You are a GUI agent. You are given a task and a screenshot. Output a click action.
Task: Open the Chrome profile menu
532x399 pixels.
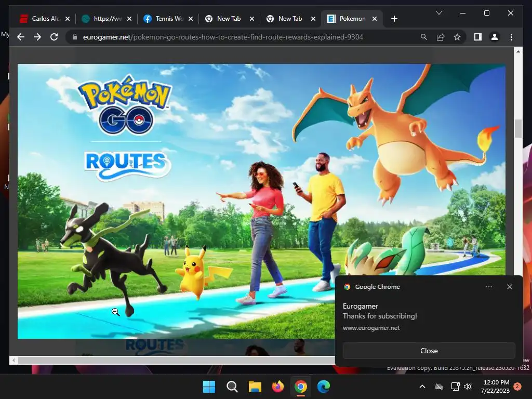(495, 37)
